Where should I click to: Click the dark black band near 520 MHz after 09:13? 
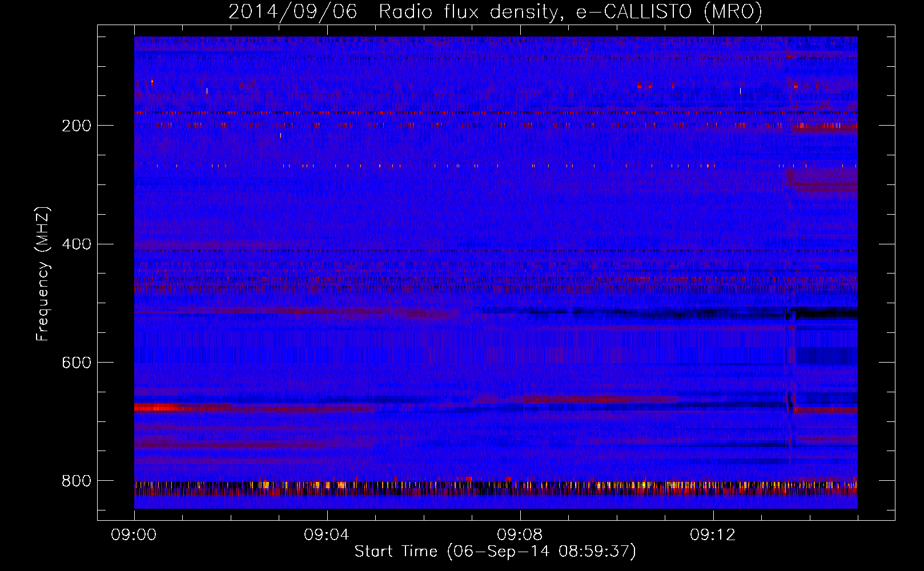click(825, 312)
